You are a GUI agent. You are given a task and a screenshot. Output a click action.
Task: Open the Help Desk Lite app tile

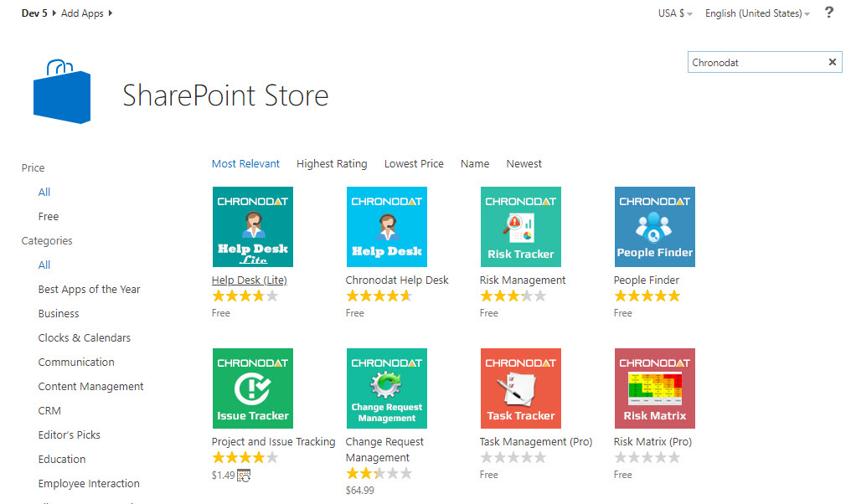252,227
